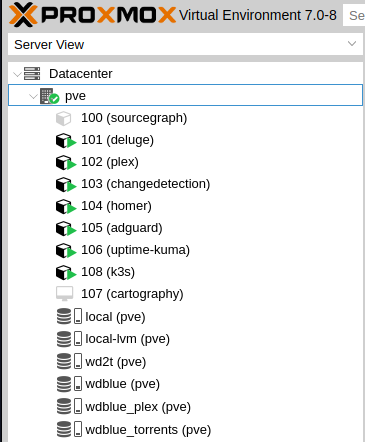Viewport: 365px width, 442px height.
Task: Click the running container icon for deluge
Action: coord(66,140)
